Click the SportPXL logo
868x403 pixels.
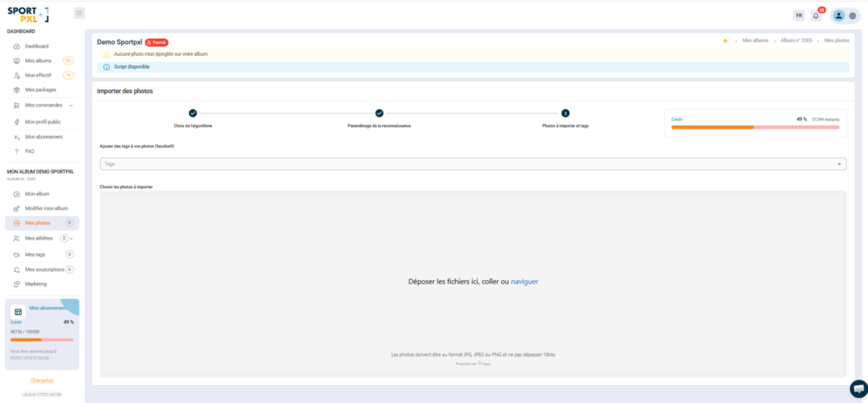point(28,14)
